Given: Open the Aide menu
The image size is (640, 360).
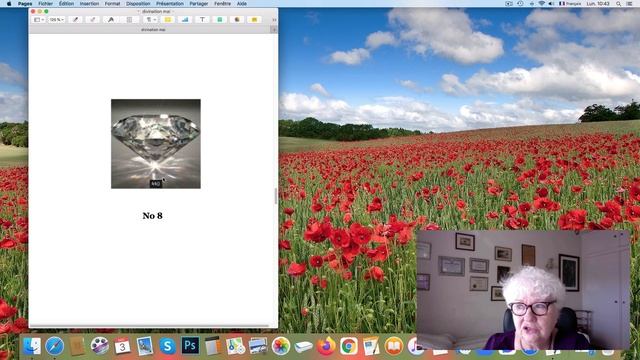Looking at the screenshot, I should click(242, 3).
